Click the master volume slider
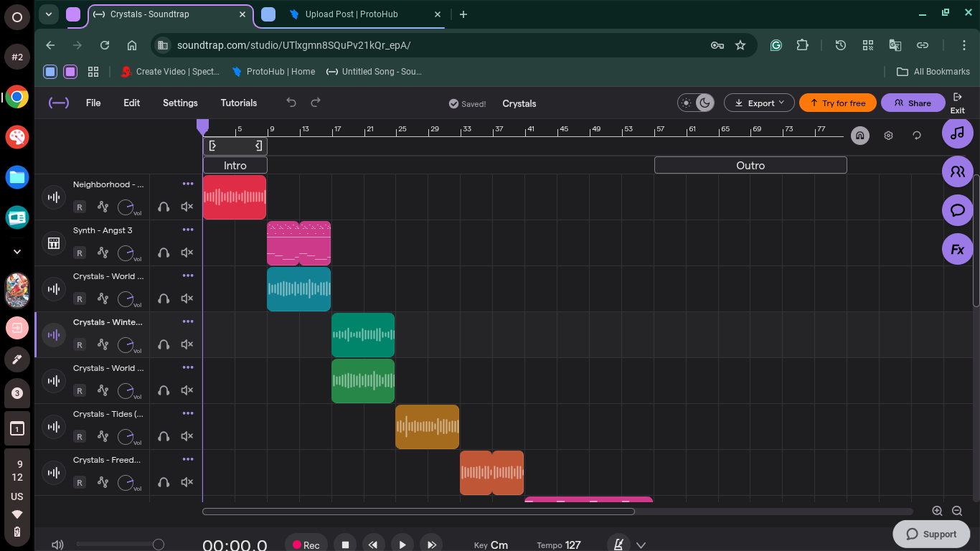Image resolution: width=980 pixels, height=551 pixels. click(x=118, y=545)
